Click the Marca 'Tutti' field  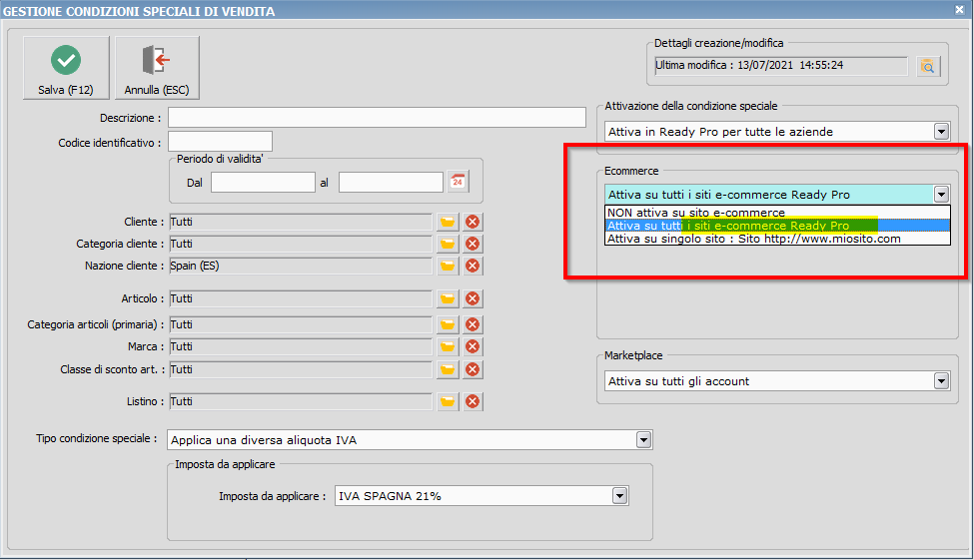click(x=301, y=346)
